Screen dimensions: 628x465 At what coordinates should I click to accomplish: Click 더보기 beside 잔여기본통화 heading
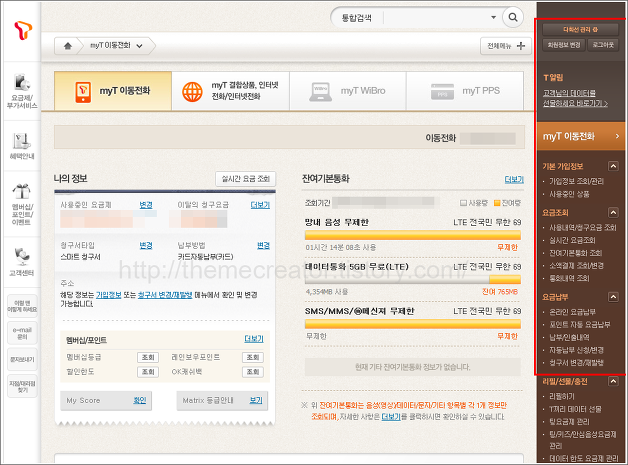point(514,179)
